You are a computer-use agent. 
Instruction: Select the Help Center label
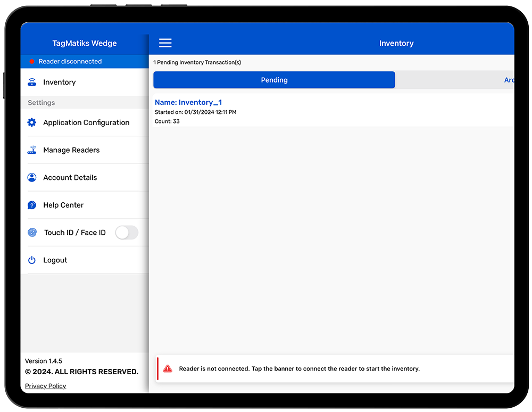tap(63, 205)
